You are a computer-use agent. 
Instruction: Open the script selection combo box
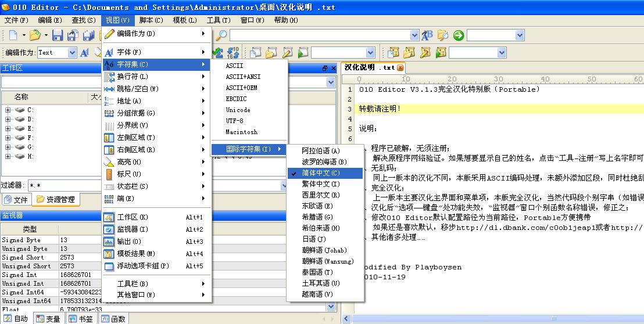click(343, 52)
